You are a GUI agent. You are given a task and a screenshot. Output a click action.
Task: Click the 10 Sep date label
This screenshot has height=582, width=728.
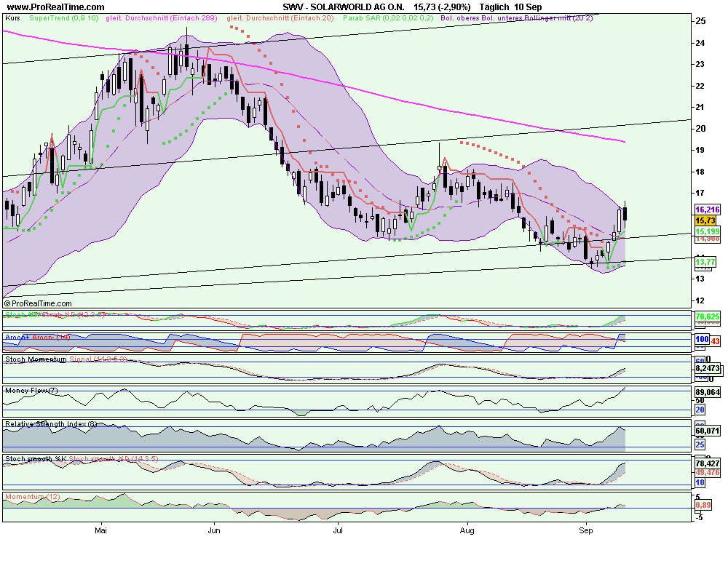click(x=527, y=7)
